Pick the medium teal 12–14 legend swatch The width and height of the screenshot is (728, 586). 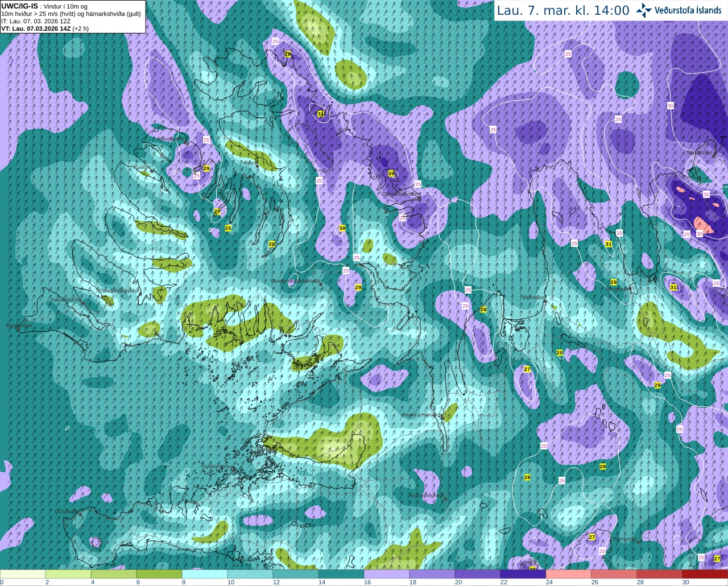[296, 574]
